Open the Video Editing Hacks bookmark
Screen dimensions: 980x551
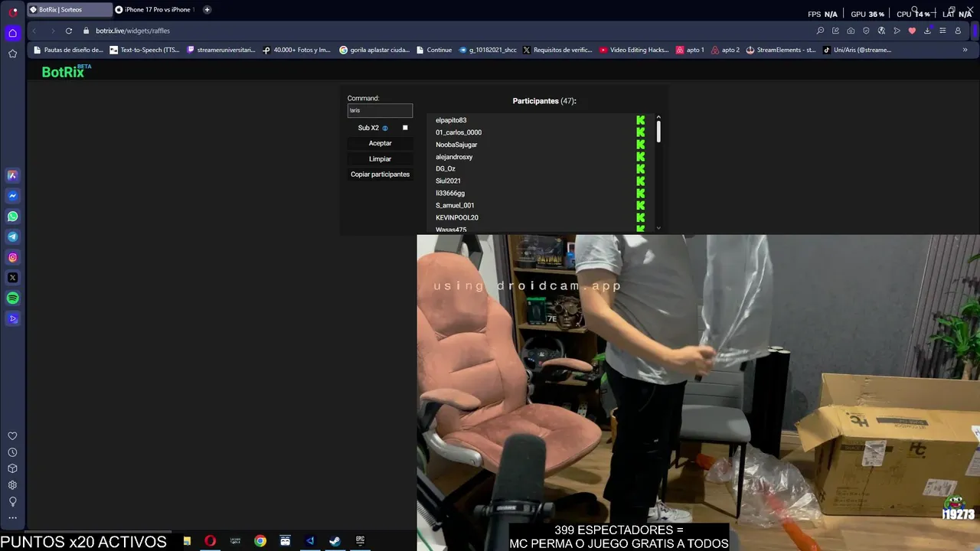pyautogui.click(x=634, y=50)
